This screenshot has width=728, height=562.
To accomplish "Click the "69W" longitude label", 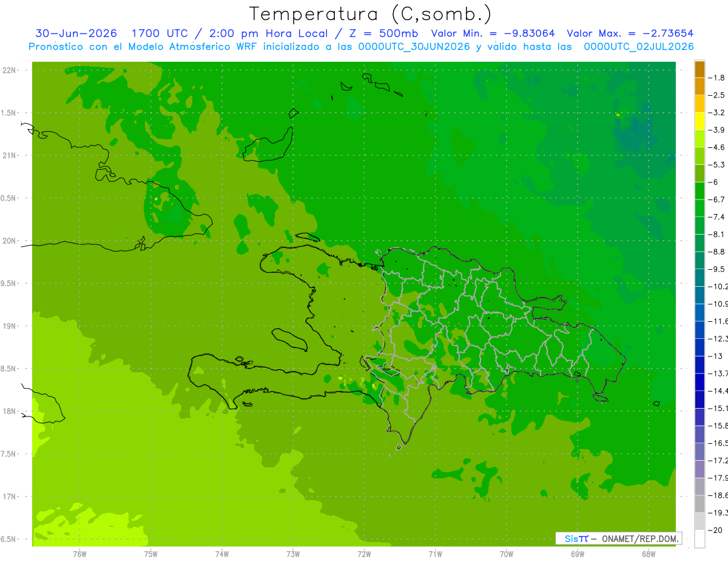I will coord(577,554).
